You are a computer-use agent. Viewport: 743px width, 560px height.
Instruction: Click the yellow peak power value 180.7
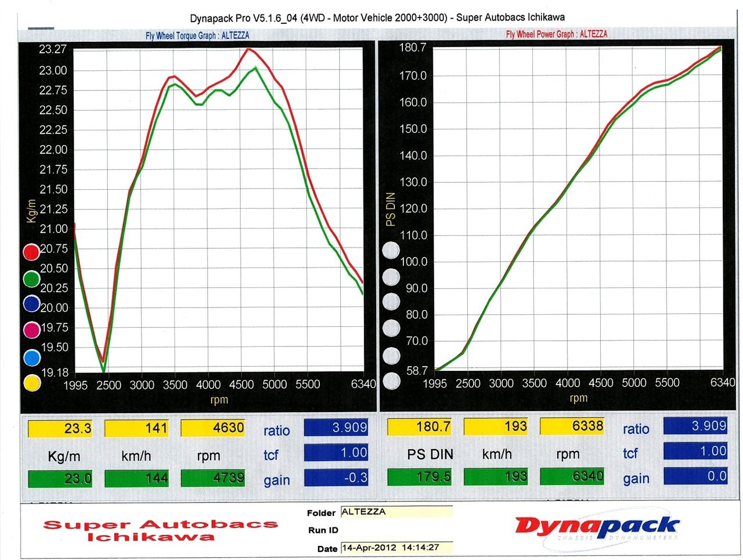click(419, 427)
